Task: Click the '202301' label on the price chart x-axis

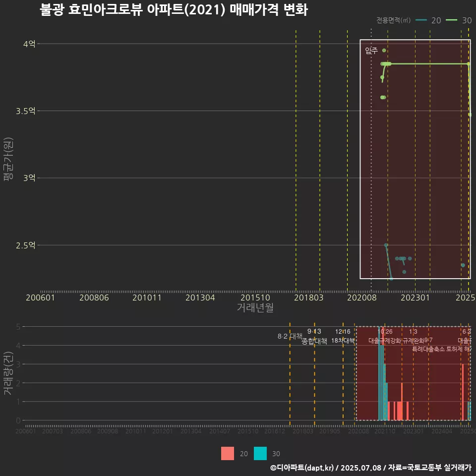Action: click(416, 297)
